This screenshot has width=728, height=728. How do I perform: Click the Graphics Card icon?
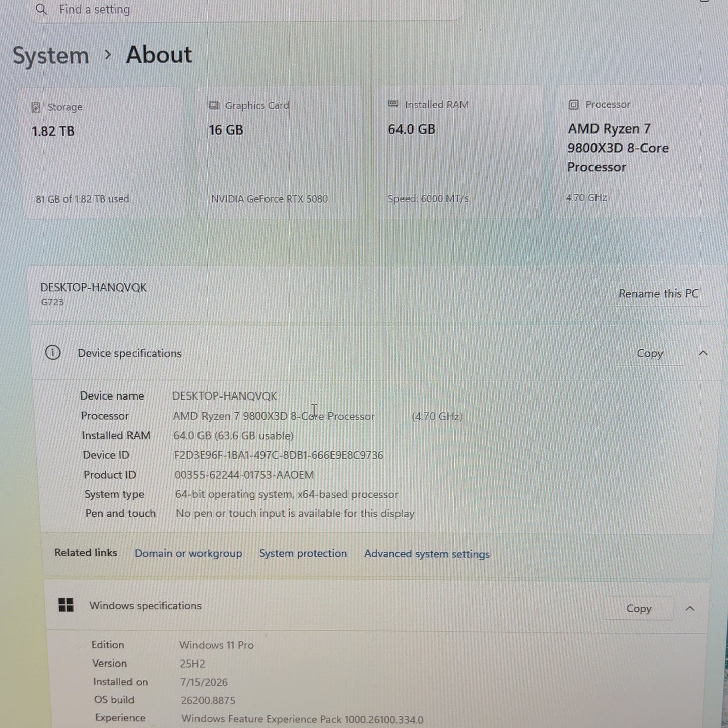(x=214, y=105)
